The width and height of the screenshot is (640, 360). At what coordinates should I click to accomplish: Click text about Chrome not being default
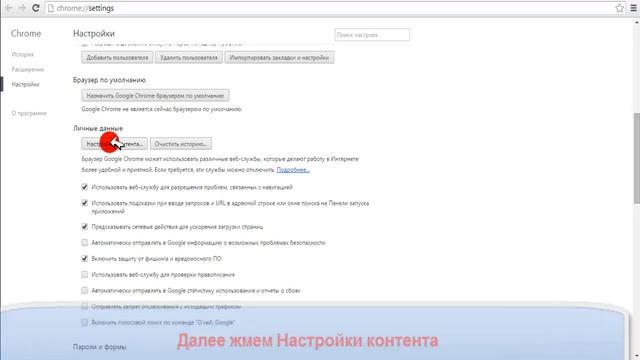click(162, 109)
